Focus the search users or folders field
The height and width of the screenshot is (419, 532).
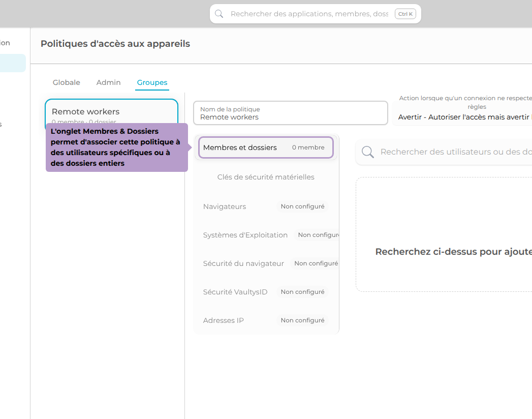tap(444, 152)
